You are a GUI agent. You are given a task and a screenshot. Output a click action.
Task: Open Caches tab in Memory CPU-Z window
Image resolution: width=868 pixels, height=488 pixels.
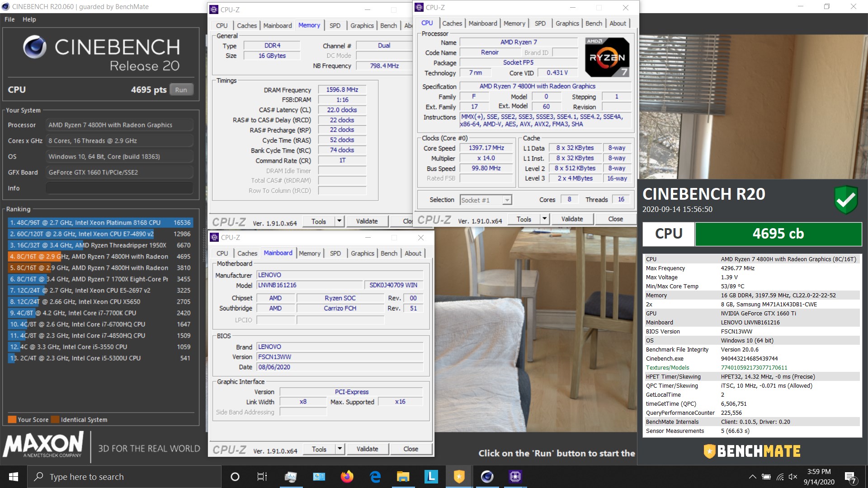(247, 26)
